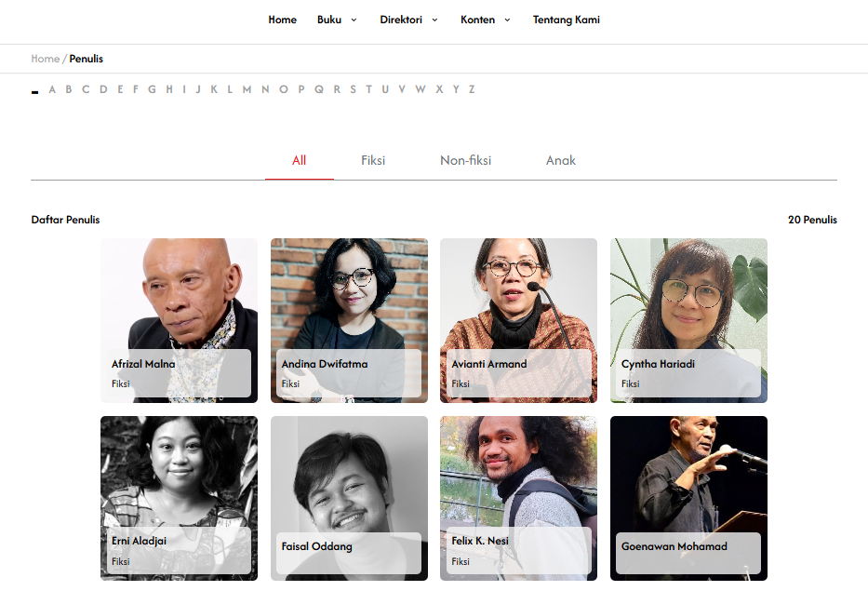Viewport: 868px width, 591px height.
Task: Go to the Home menu item
Action: pyautogui.click(x=282, y=20)
